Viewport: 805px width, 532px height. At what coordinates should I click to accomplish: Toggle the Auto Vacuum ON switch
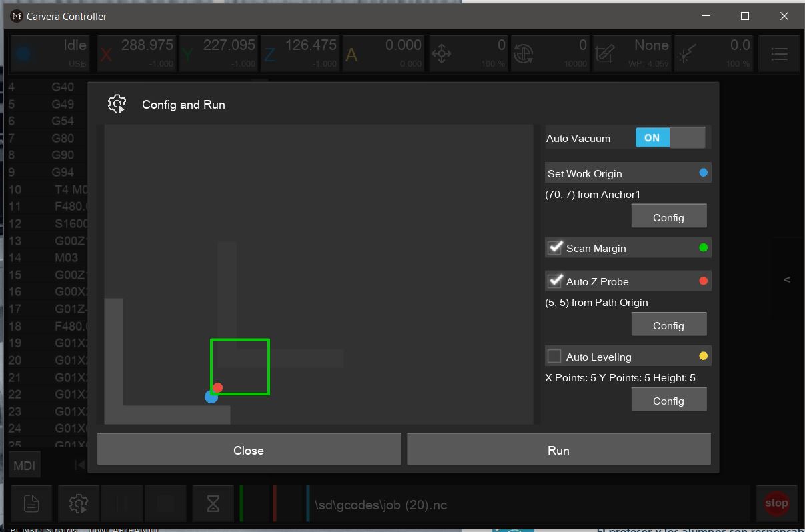click(670, 138)
